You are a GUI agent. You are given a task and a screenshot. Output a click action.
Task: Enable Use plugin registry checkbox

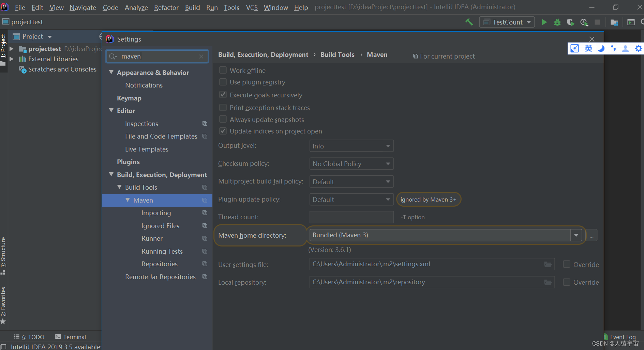point(223,82)
